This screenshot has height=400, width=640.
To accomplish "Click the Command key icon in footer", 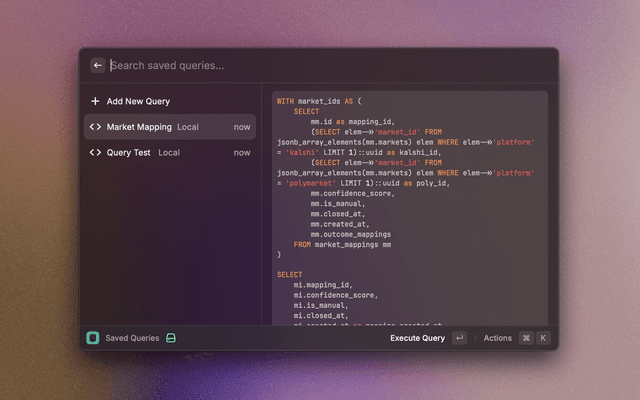I will click(526, 338).
